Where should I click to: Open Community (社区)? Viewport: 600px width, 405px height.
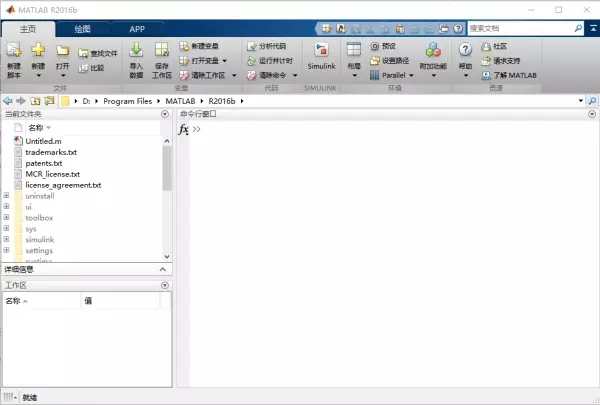(494, 46)
